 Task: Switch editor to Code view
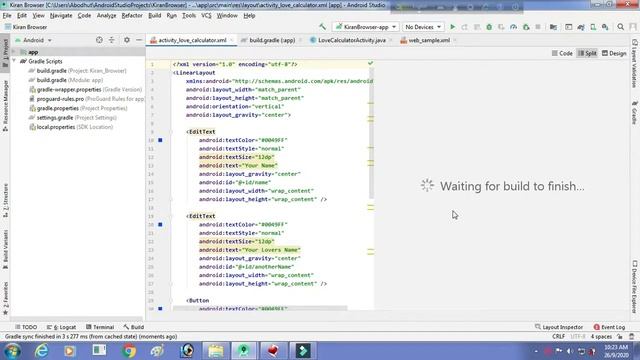[x=562, y=53]
